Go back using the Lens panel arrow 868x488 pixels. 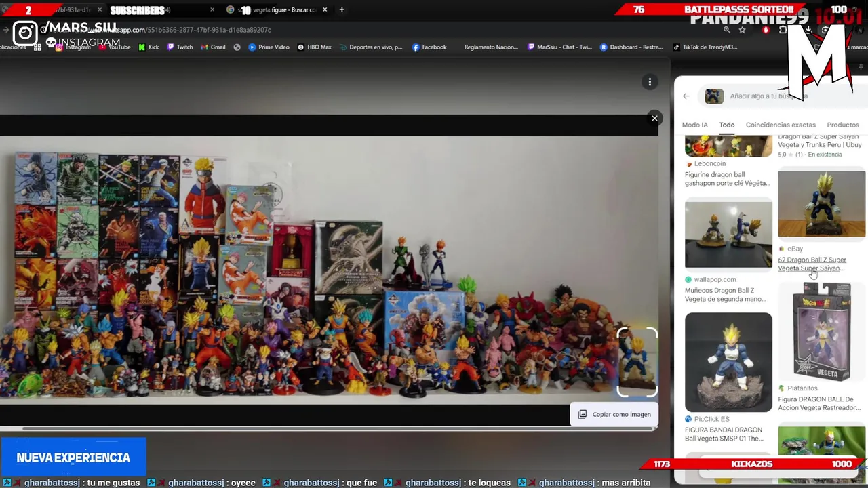coord(686,96)
